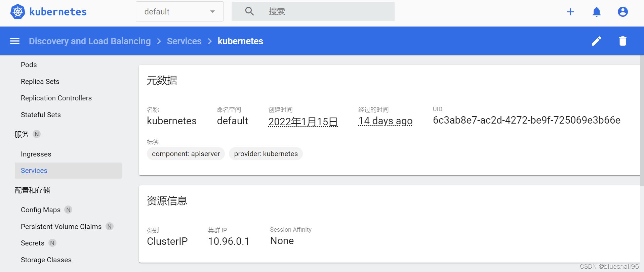Viewport: 644px width, 272px height.
Task: Open Secrets in the sidebar
Action: pyautogui.click(x=33, y=243)
